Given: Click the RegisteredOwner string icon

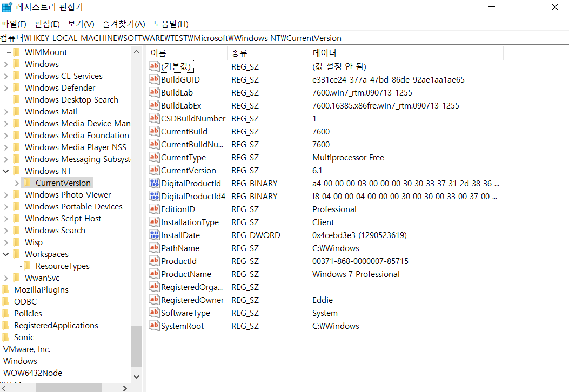Looking at the screenshot, I should 154,300.
